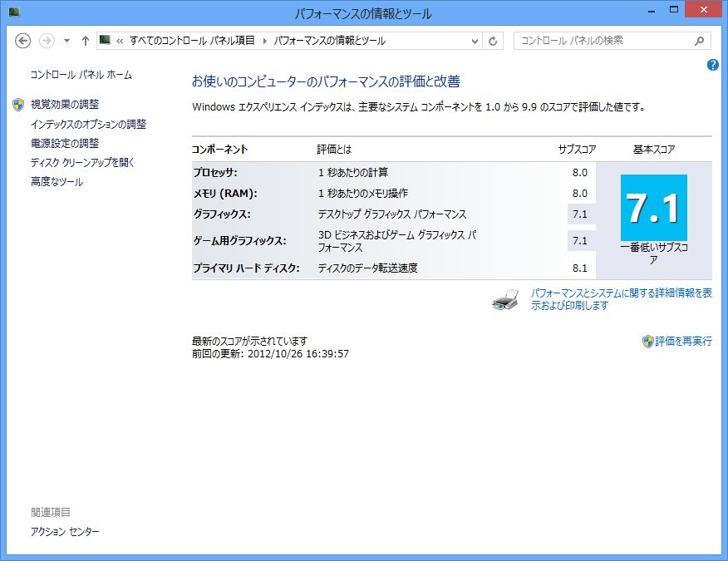Click プライマリ ハード ディスク subscore 8.1
The height and width of the screenshot is (561, 728).
pyautogui.click(x=580, y=268)
